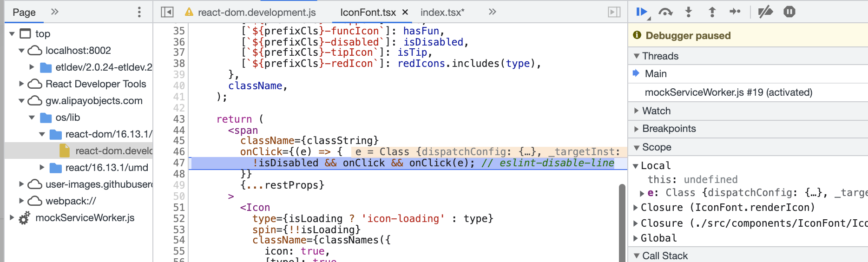Screen dimensions: 868x262
Task: Step over next function call
Action: click(665, 12)
